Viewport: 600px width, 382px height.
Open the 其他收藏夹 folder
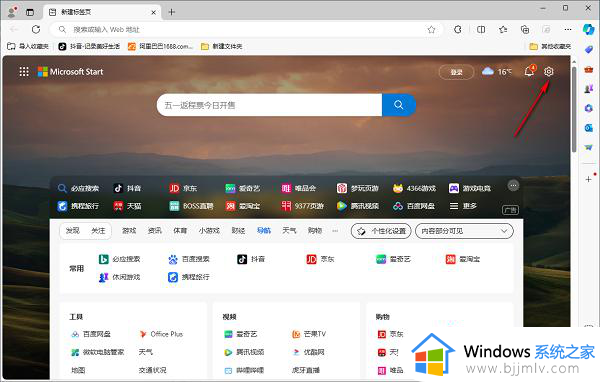tap(550, 46)
